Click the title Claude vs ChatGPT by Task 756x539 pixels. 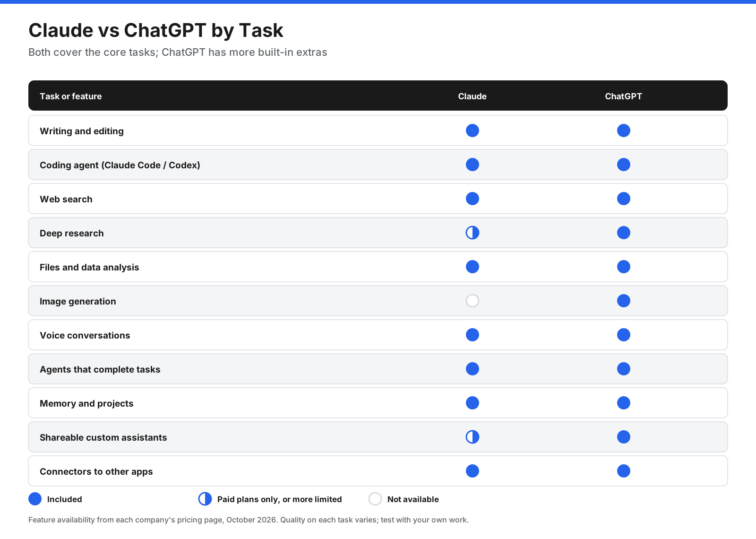[156, 30]
